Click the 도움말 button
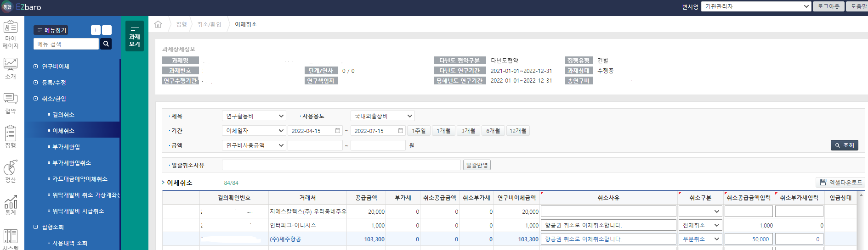This screenshot has height=250, width=868. 857,6
